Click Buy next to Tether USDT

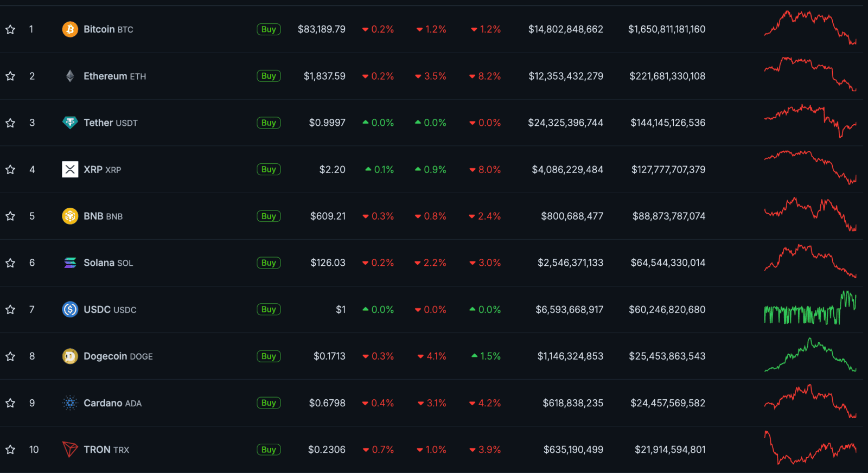tap(269, 123)
